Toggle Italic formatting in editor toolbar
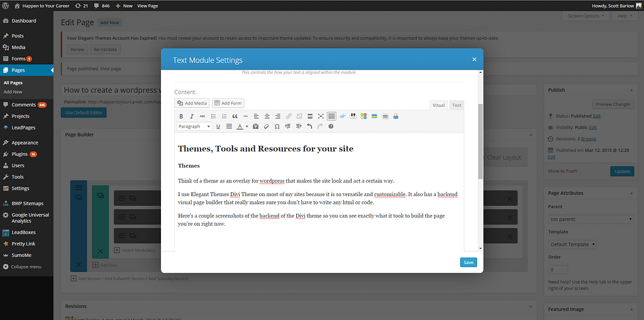This screenshot has height=320, width=644. [x=191, y=116]
